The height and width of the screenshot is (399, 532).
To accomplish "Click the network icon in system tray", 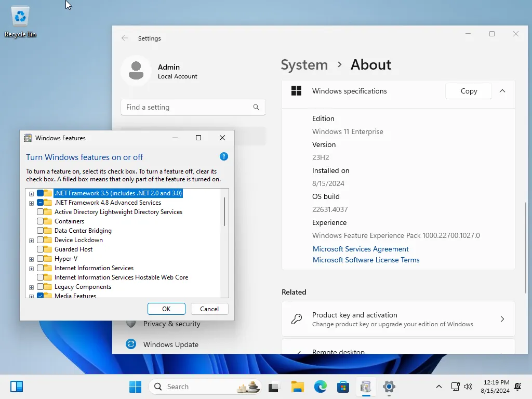I will (x=455, y=387).
